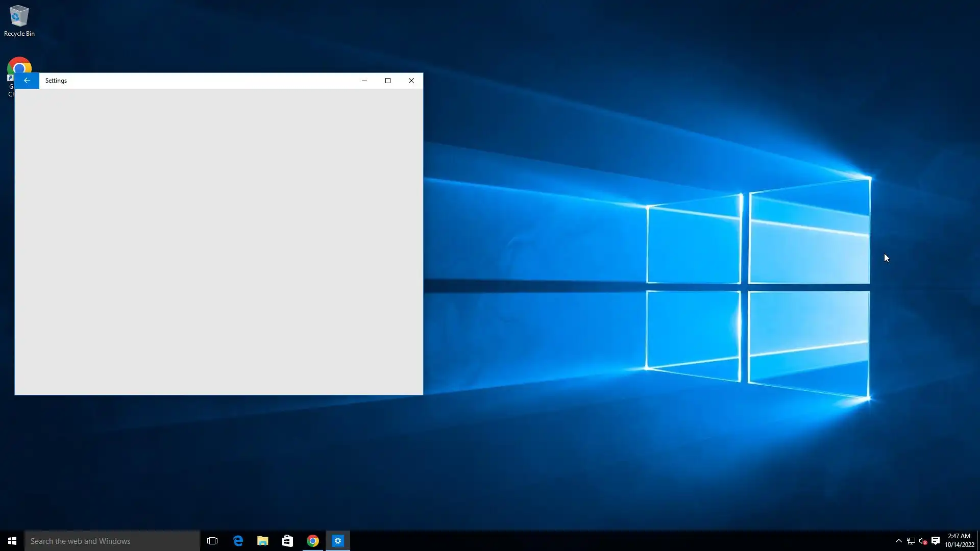Viewport: 980px width, 551px height.
Task: Click the back arrow in Settings
Action: [x=27, y=81]
